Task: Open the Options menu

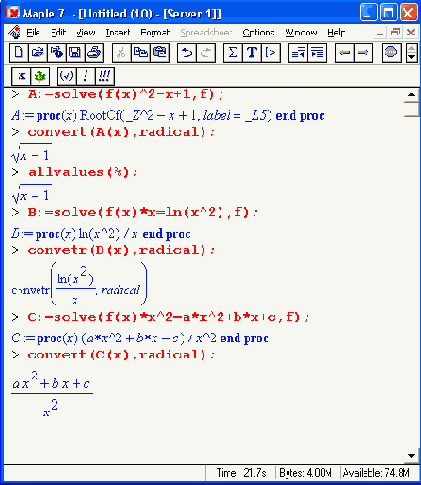Action: coord(258,32)
